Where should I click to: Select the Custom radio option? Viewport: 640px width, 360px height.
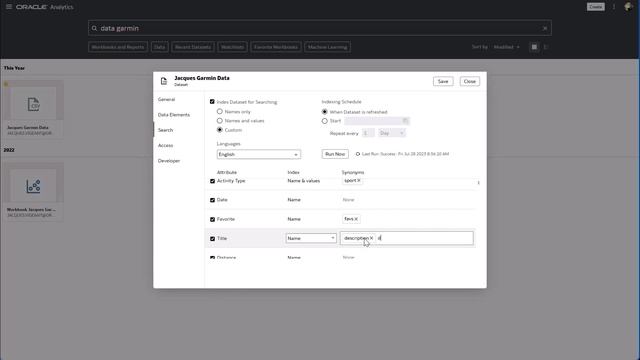click(x=220, y=130)
